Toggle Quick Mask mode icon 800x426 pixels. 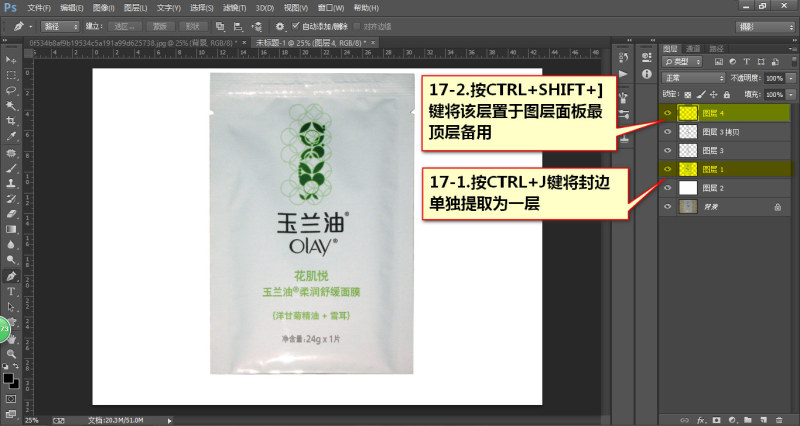point(11,399)
